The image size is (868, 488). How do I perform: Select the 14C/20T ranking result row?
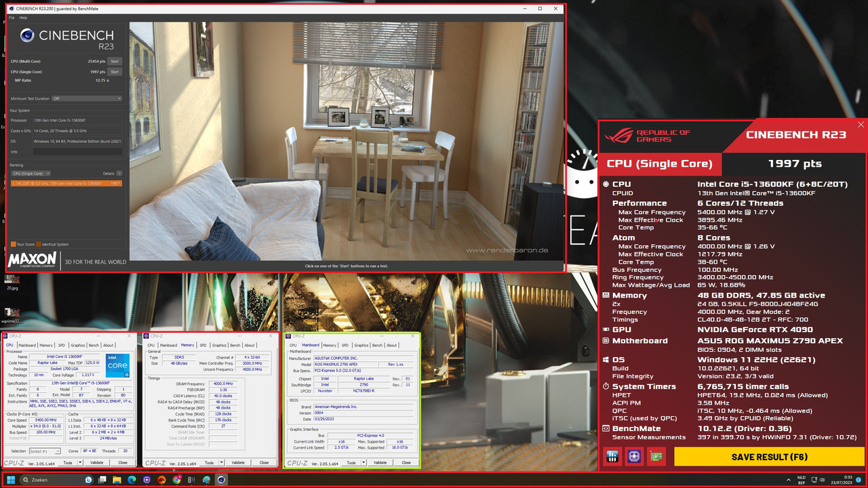click(66, 183)
